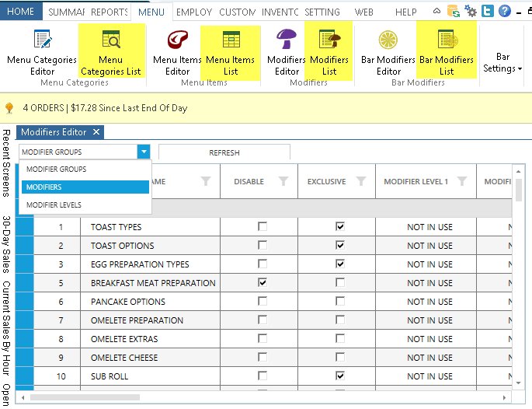Toggle Exclusive checkbox for SUB ROLL

point(339,376)
